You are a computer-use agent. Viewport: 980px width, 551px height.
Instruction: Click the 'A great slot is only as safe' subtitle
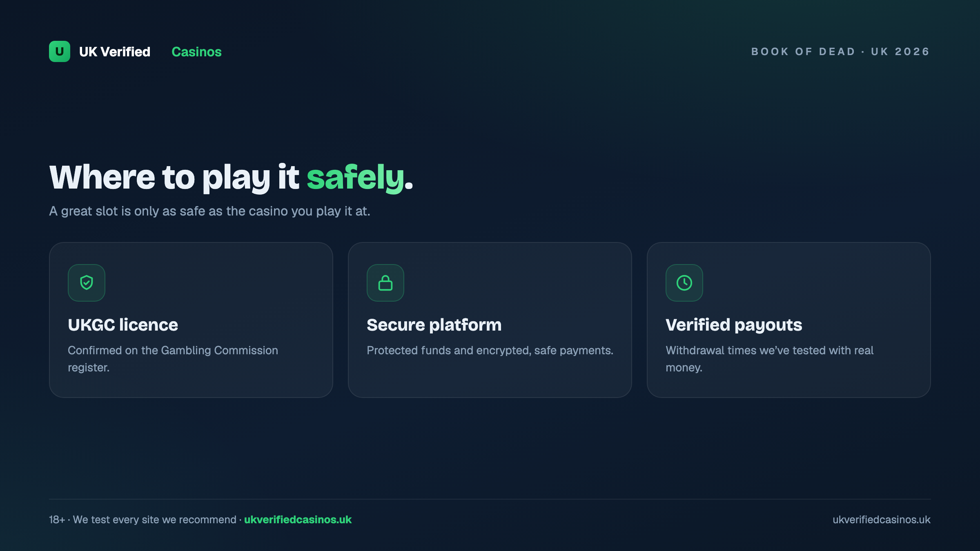point(209,211)
